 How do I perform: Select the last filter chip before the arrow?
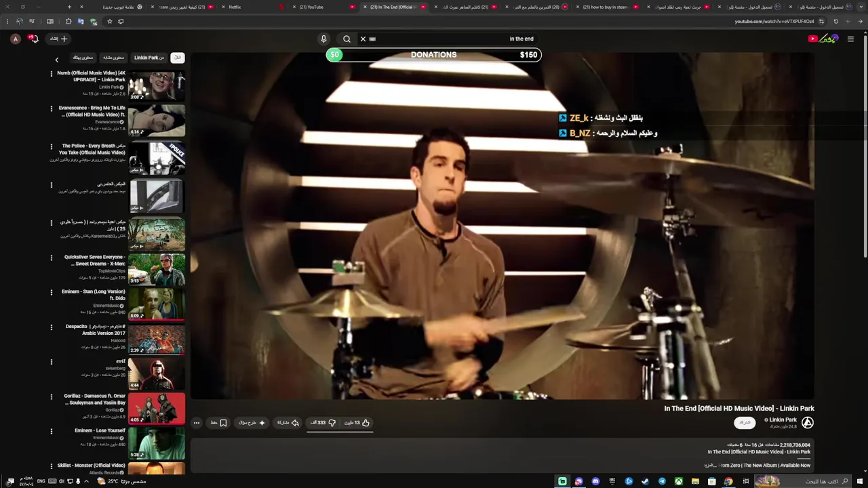[83, 58]
